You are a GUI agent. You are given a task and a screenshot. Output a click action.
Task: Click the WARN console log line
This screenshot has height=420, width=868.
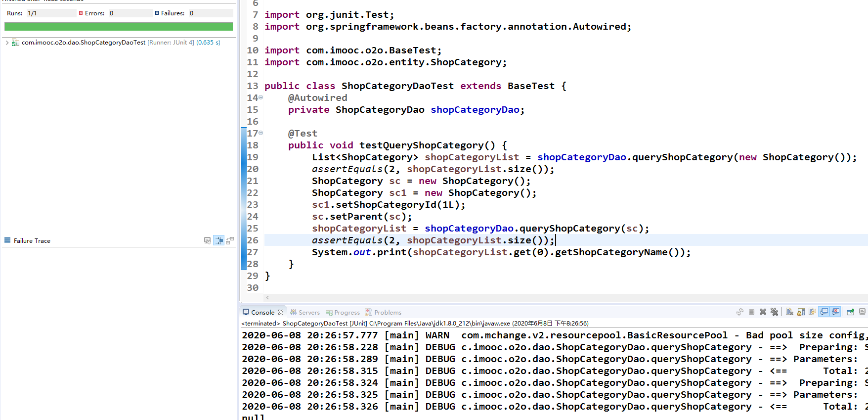pyautogui.click(x=555, y=335)
